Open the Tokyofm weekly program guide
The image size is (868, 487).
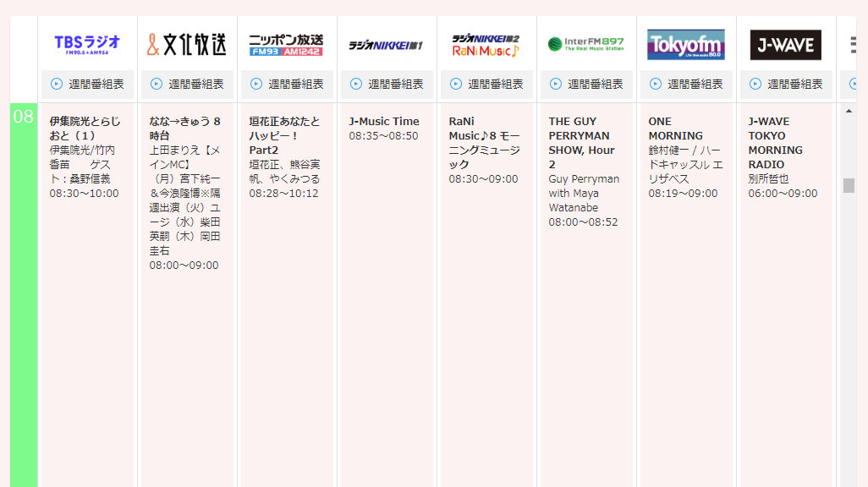click(685, 83)
